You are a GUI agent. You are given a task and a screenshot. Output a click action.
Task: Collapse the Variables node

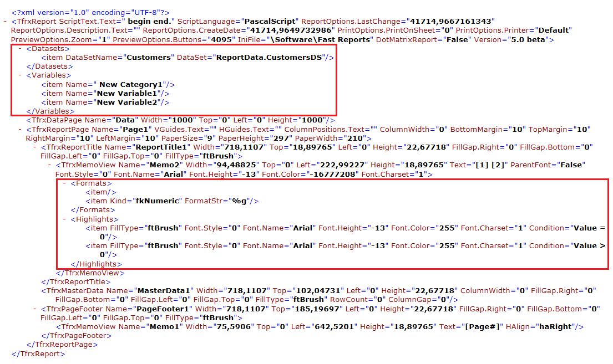pos(20,75)
